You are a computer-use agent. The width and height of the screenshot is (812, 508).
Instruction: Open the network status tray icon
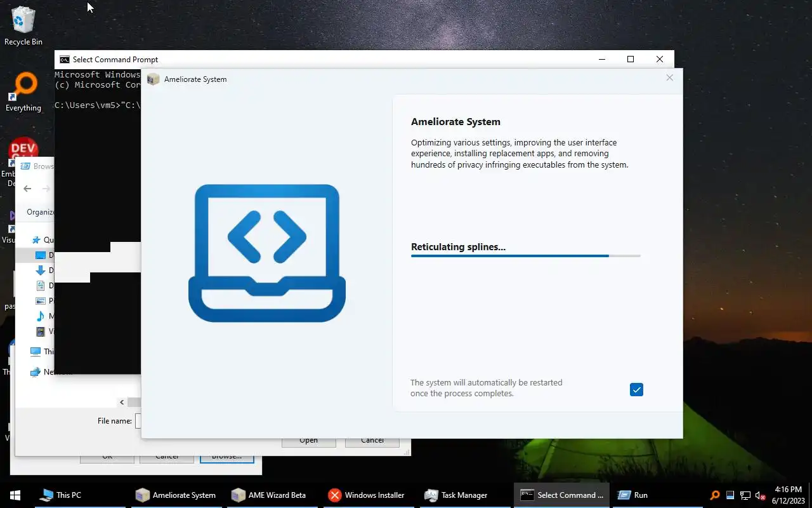pyautogui.click(x=745, y=495)
